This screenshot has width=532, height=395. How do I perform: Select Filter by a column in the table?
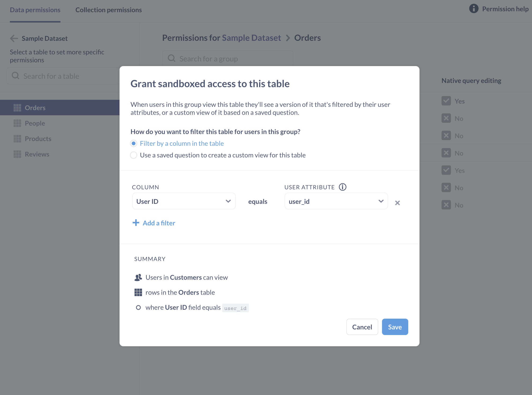pyautogui.click(x=134, y=143)
